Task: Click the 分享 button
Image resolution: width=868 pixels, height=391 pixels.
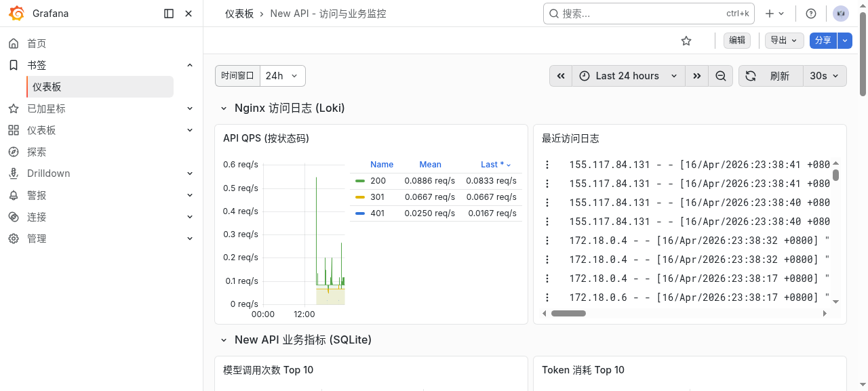Action: coord(821,41)
